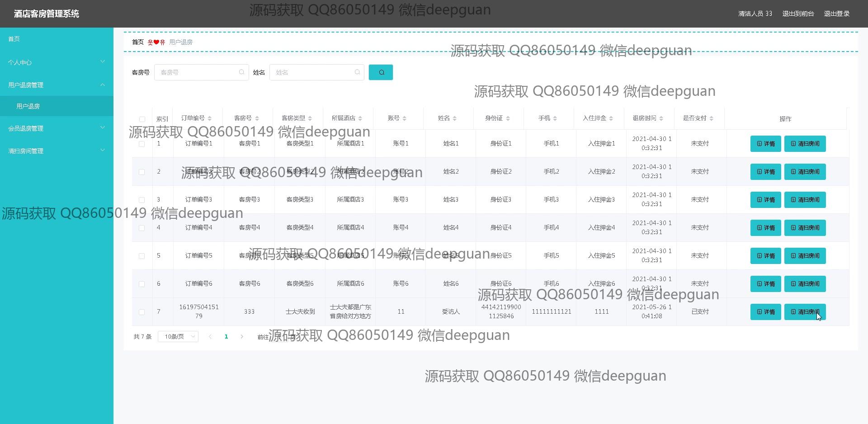Check the row 5 checkbox
This screenshot has width=868, height=424.
142,256
